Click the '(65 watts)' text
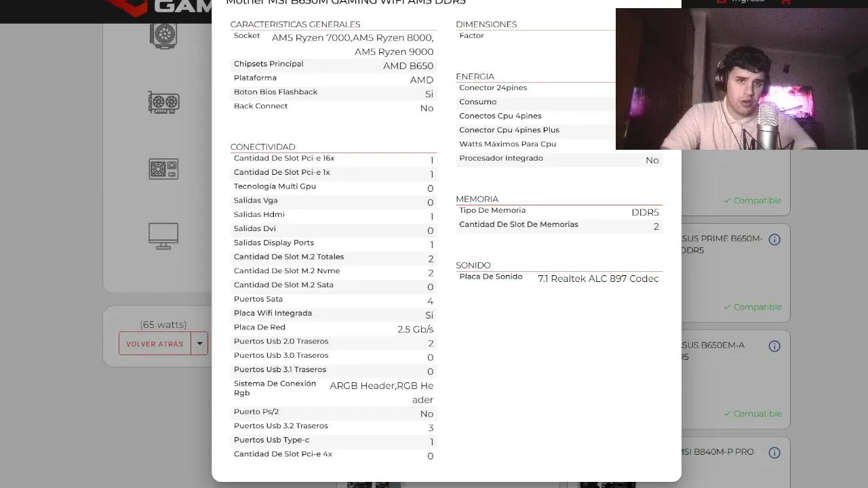This screenshot has width=868, height=488. tap(163, 325)
